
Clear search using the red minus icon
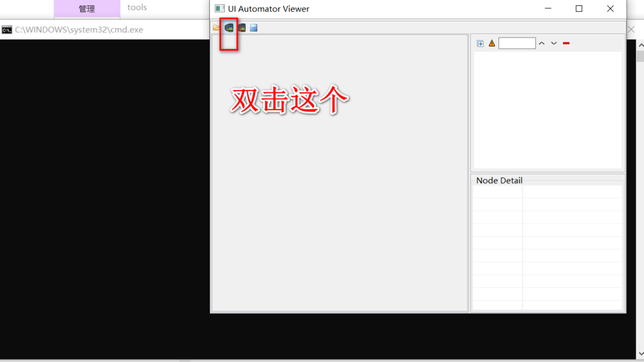[566, 43]
